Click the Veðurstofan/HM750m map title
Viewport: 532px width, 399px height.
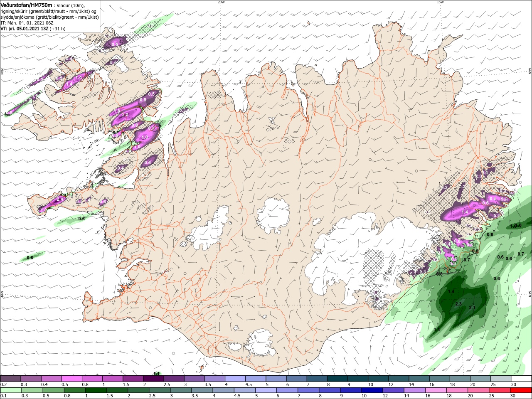[27, 5]
